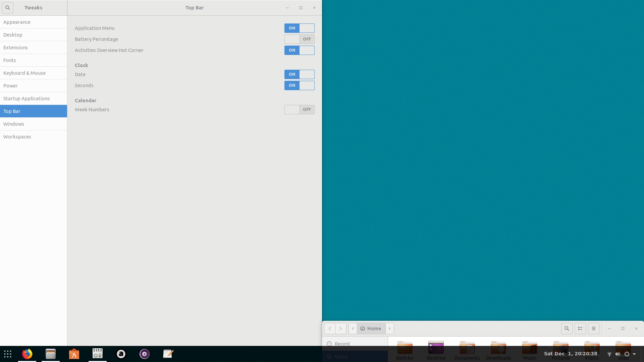This screenshot has height=362, width=644.
Task: Click the left path-bar arrow in Files
Action: click(353, 328)
